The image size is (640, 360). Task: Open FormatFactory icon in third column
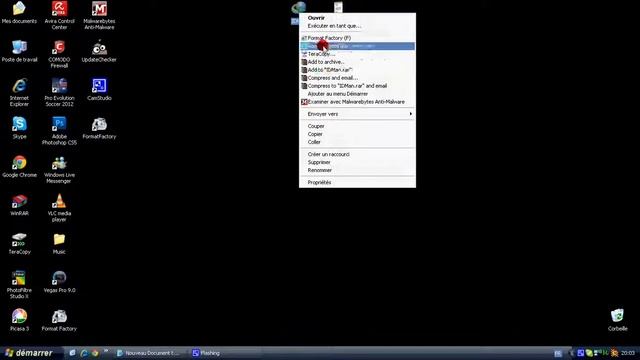click(x=99, y=128)
